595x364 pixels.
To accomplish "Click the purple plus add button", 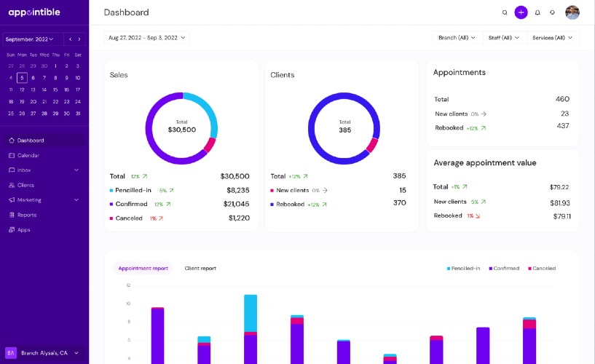I will pyautogui.click(x=521, y=12).
